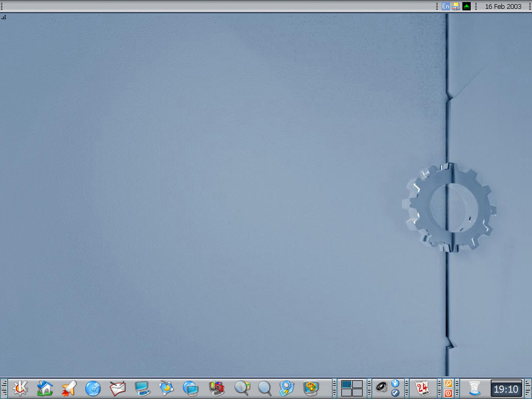Open the multimedia monitor with red card icon

[x=217, y=388]
